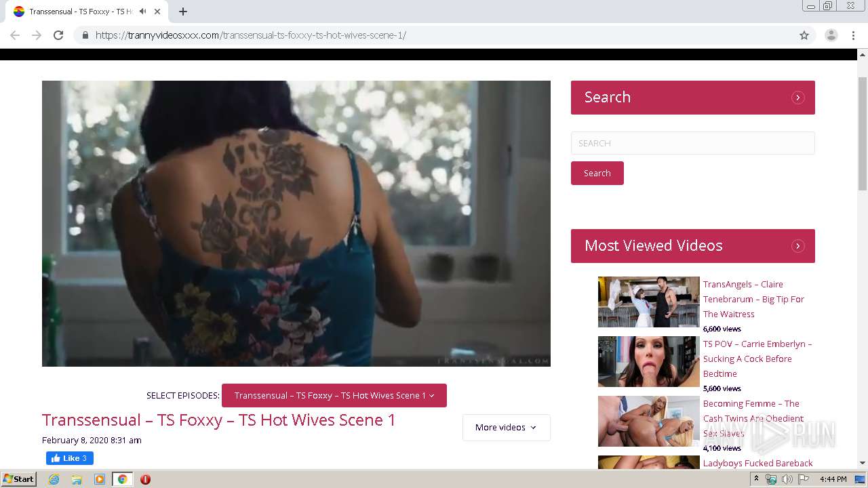Click the volume tray icon

(787, 479)
